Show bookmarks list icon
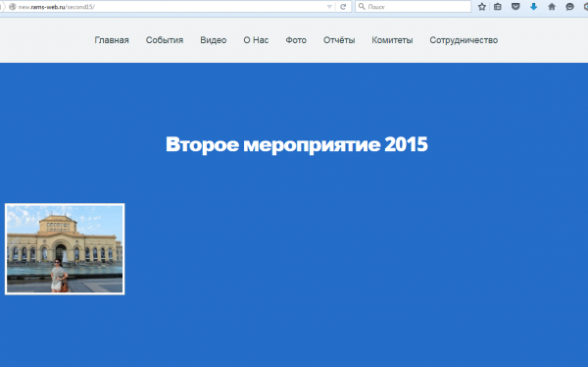 coord(498,7)
